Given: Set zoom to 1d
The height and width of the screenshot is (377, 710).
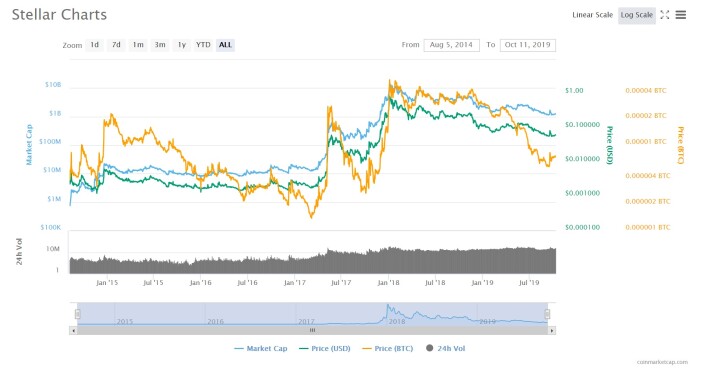Looking at the screenshot, I should pos(94,45).
